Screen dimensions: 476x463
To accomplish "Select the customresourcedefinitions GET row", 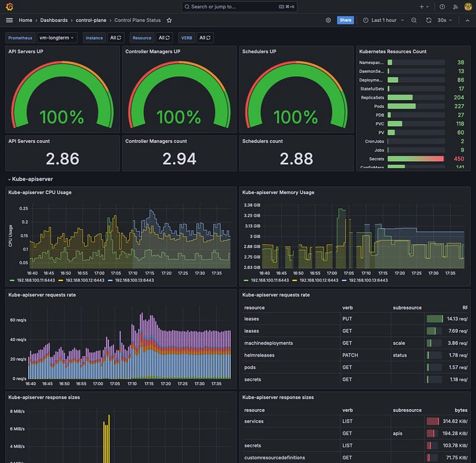I will [x=356, y=458].
